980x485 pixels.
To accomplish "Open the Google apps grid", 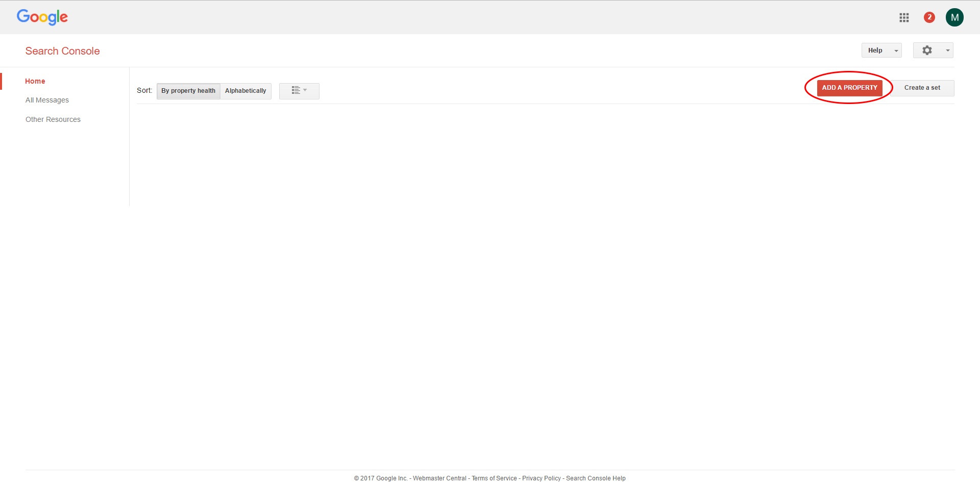I will [x=904, y=17].
